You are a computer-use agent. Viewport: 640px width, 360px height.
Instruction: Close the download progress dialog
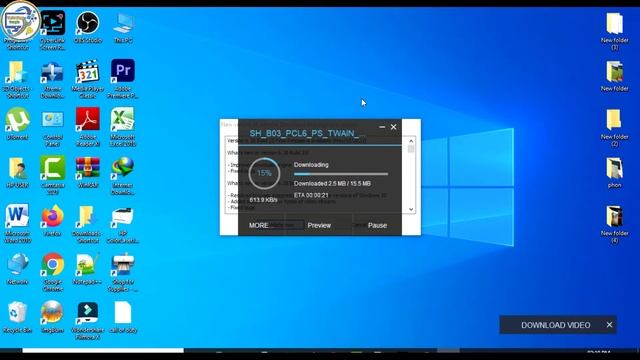393,127
